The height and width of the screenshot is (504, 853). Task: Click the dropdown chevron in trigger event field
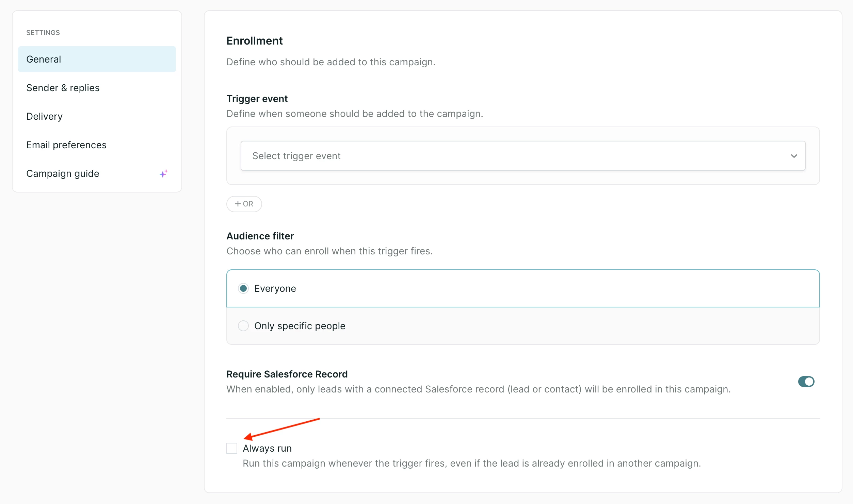(x=794, y=156)
